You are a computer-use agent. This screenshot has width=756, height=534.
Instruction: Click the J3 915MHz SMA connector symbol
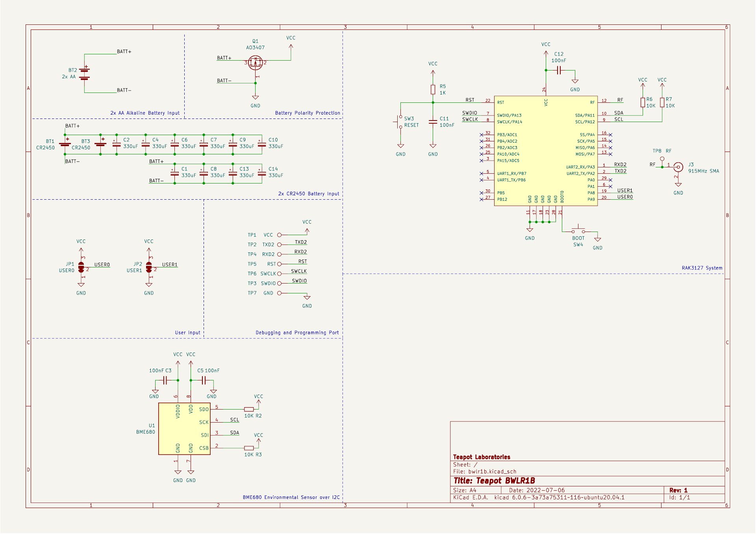(678, 167)
